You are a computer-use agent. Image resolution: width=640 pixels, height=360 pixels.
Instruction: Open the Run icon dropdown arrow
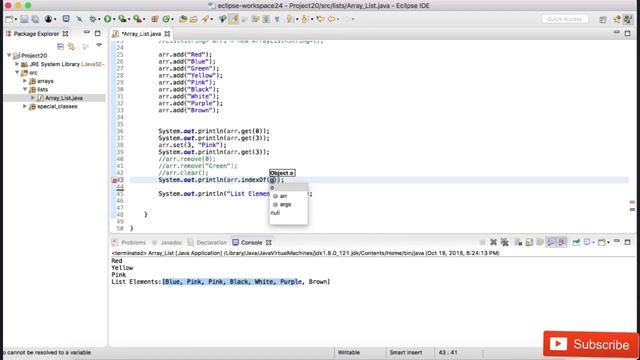pos(113,19)
